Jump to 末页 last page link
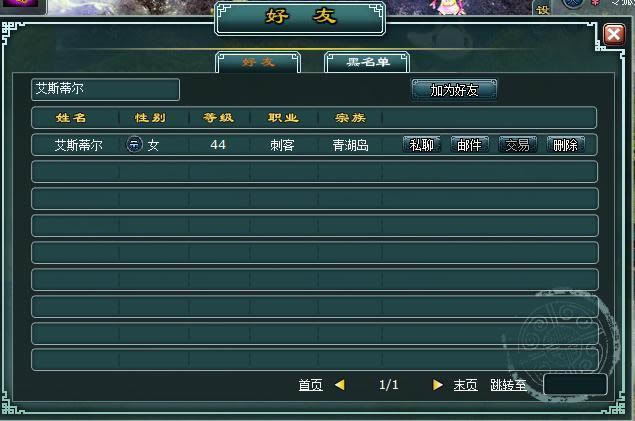 click(x=466, y=385)
